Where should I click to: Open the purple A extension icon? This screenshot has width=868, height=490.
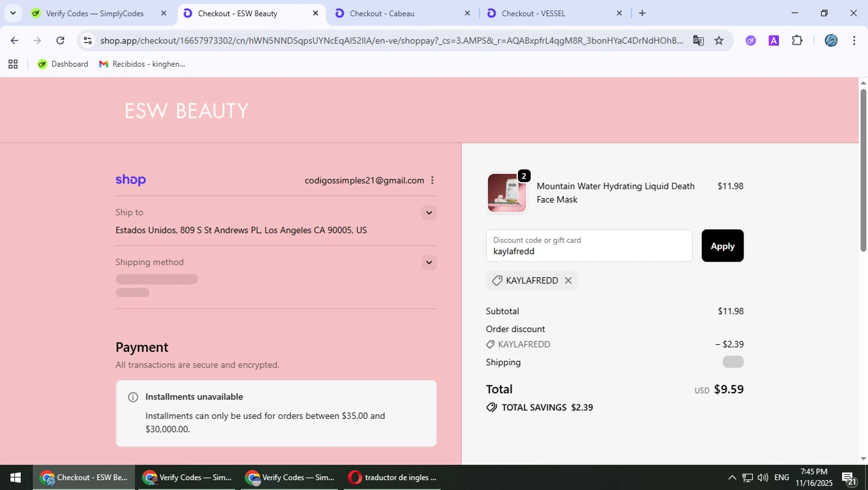774,40
